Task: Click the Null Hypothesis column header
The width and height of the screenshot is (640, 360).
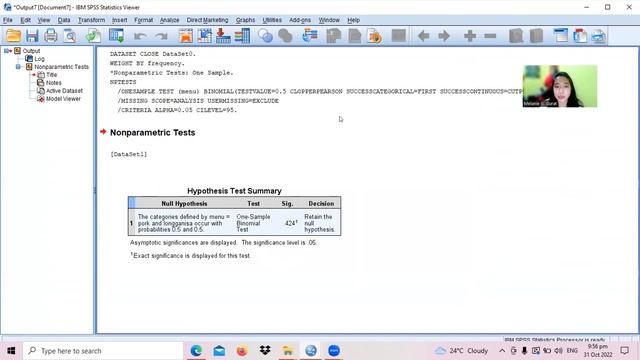Action: tap(184, 203)
